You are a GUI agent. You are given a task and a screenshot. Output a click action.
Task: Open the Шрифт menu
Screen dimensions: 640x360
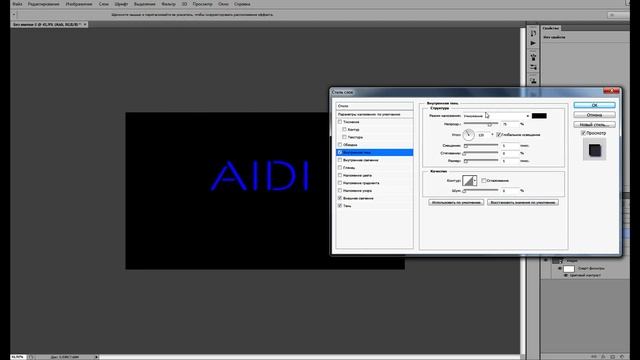(121, 4)
